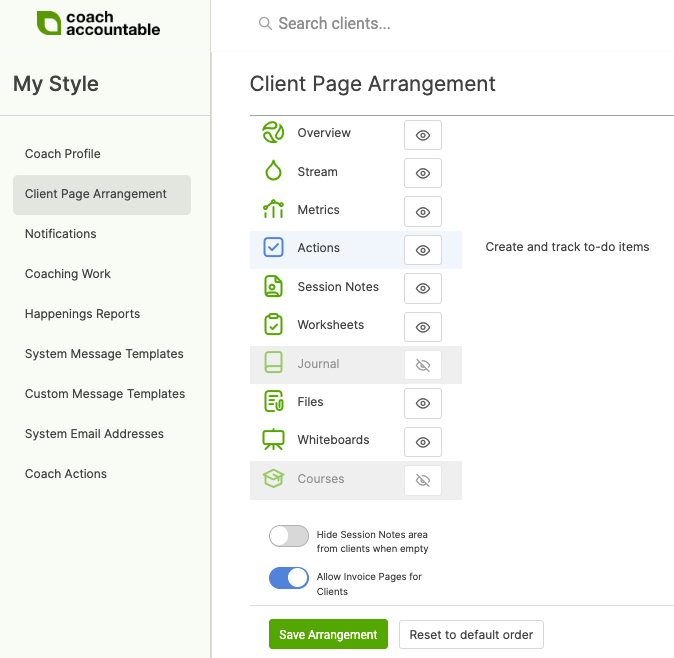The image size is (674, 658).
Task: Enable Hide Session Notes when empty toggle
Action: [289, 536]
